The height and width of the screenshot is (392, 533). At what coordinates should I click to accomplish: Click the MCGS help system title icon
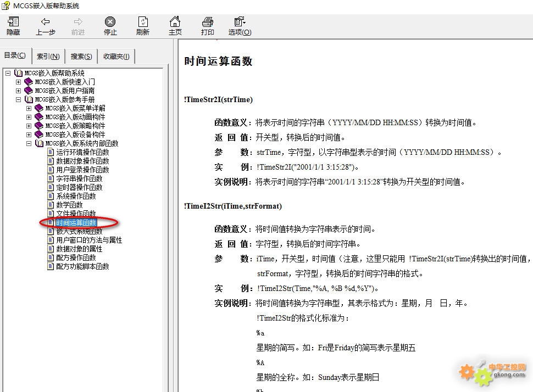coord(6,5)
